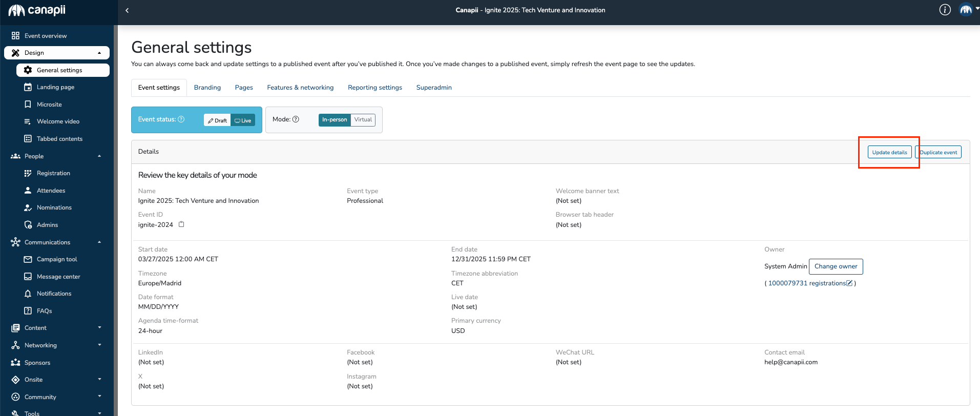The width and height of the screenshot is (980, 416).
Task: Switch event status to Live
Action: [243, 120]
